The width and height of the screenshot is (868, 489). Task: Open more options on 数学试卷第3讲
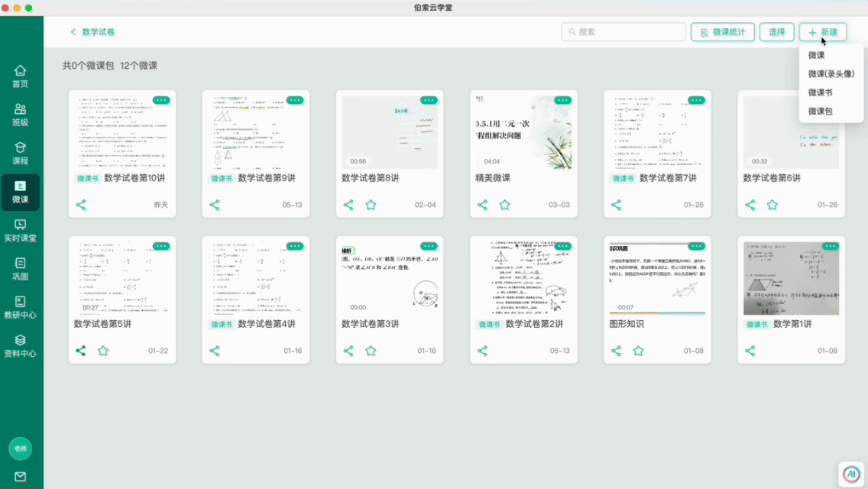429,246
